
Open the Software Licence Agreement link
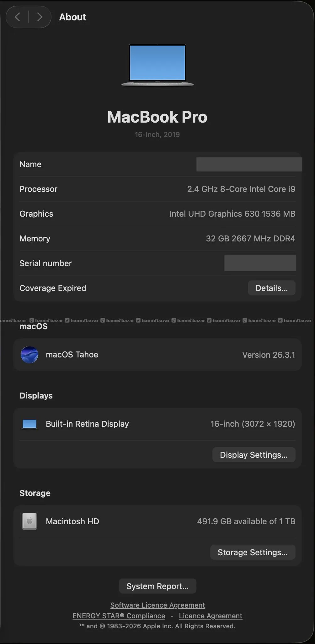157,605
